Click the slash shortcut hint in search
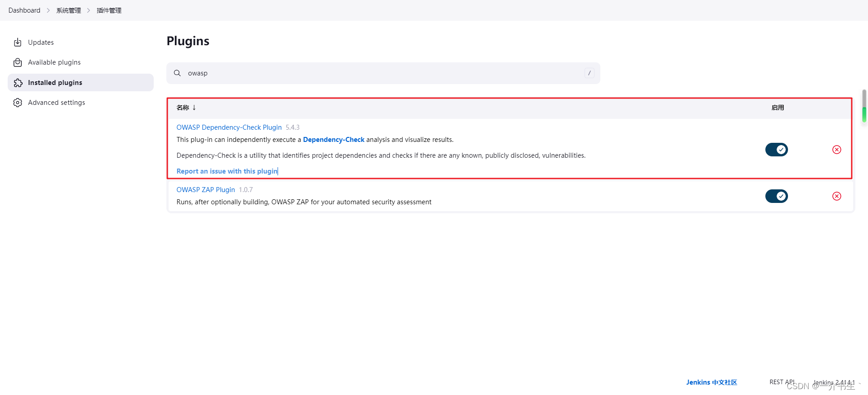The height and width of the screenshot is (395, 868). pyautogui.click(x=589, y=73)
